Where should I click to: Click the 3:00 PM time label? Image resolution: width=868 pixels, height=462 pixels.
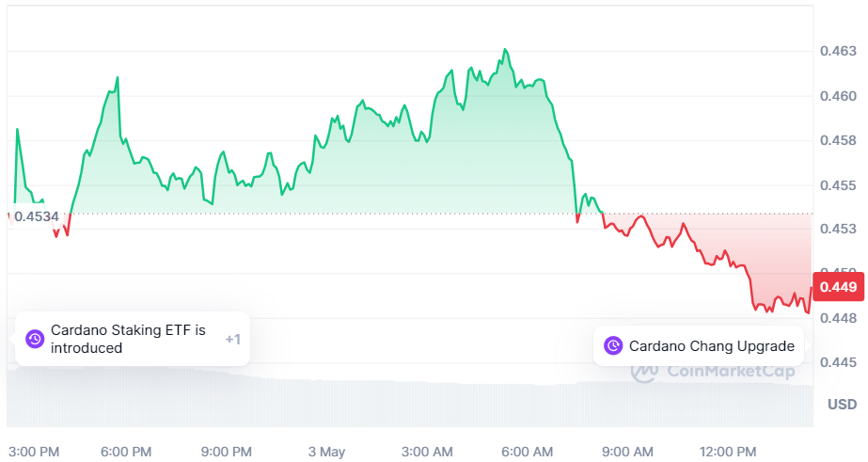[x=33, y=452]
